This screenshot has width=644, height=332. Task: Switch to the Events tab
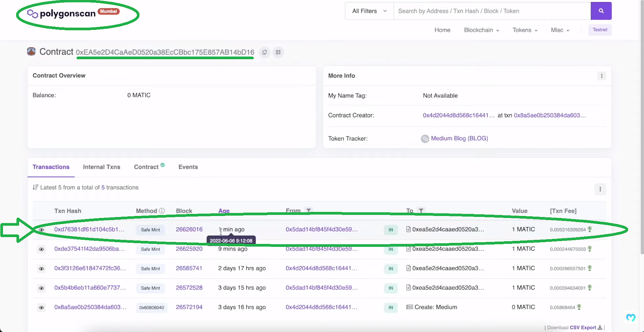[188, 167]
